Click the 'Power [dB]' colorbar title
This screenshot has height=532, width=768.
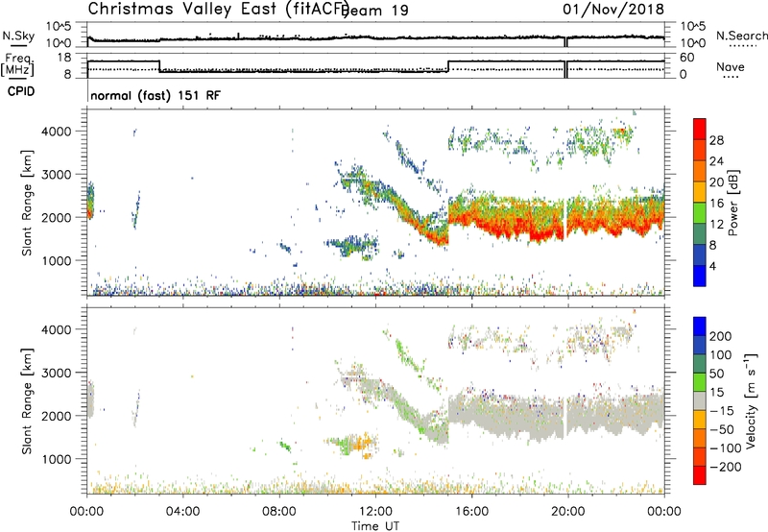coord(733,203)
